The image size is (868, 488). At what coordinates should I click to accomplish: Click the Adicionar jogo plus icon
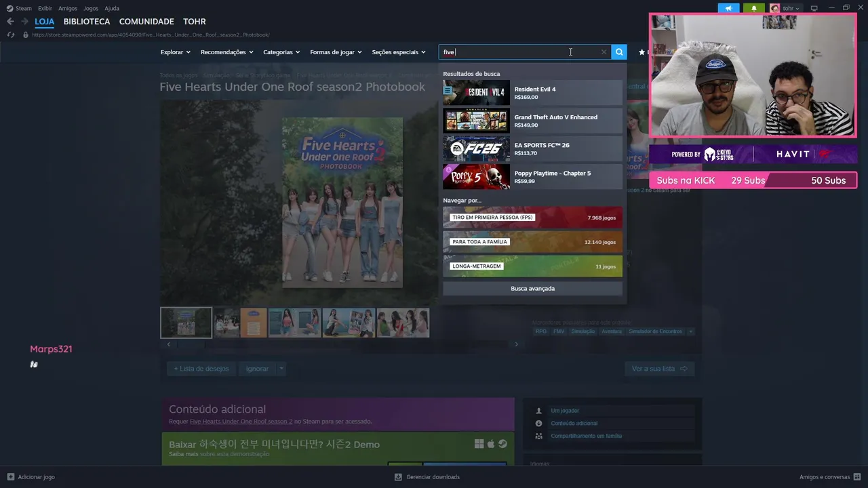click(10, 477)
